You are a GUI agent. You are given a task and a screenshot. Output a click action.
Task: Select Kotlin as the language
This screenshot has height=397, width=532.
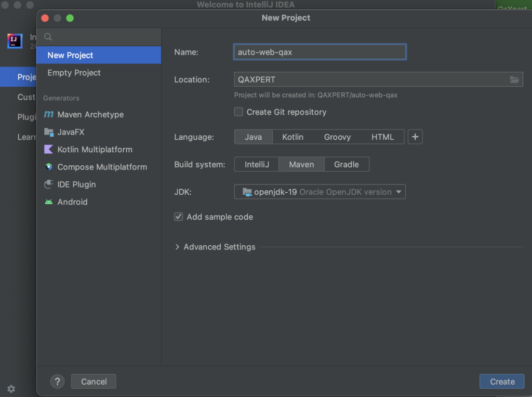pyautogui.click(x=293, y=137)
